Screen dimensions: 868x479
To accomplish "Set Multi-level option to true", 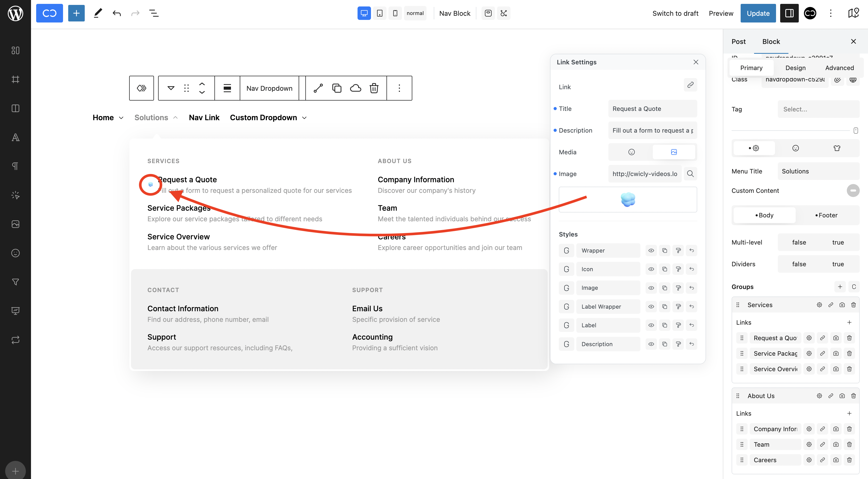I will click(838, 242).
